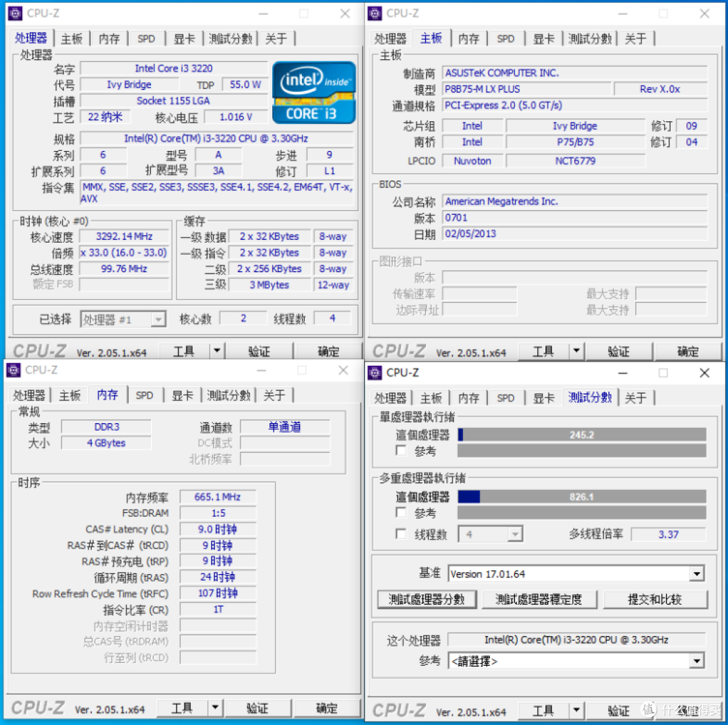Screen dimensions: 728x725
Task: Switch to 主板 tab in bottom-left window
Action: [69, 396]
